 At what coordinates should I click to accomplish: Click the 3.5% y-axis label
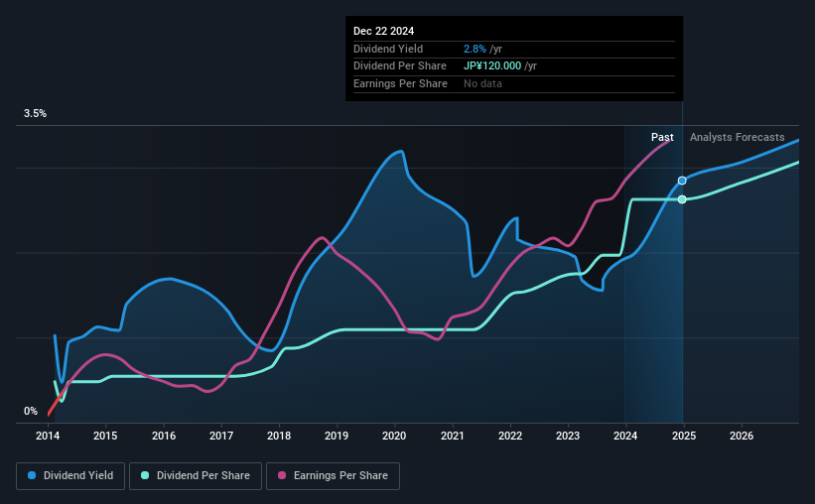[x=35, y=114]
